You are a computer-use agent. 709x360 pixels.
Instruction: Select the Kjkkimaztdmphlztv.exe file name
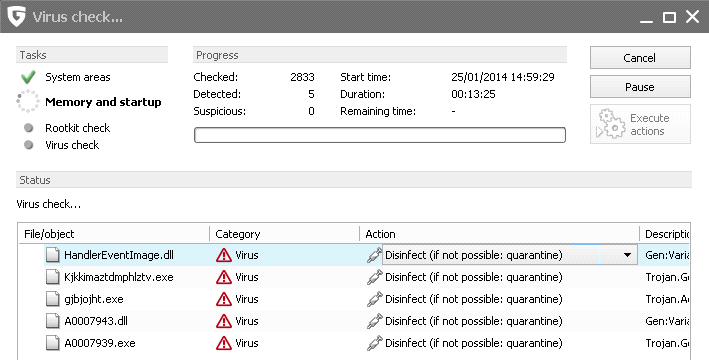click(x=119, y=277)
